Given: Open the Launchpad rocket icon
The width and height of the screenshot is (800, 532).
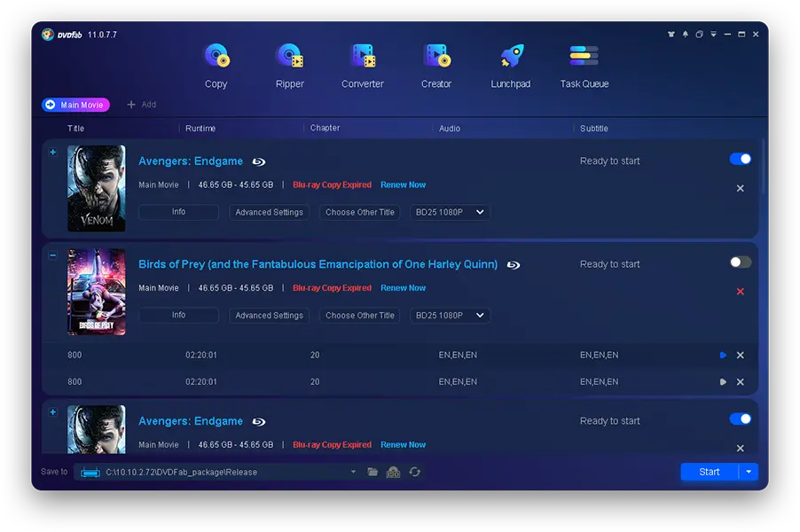Looking at the screenshot, I should [511, 56].
